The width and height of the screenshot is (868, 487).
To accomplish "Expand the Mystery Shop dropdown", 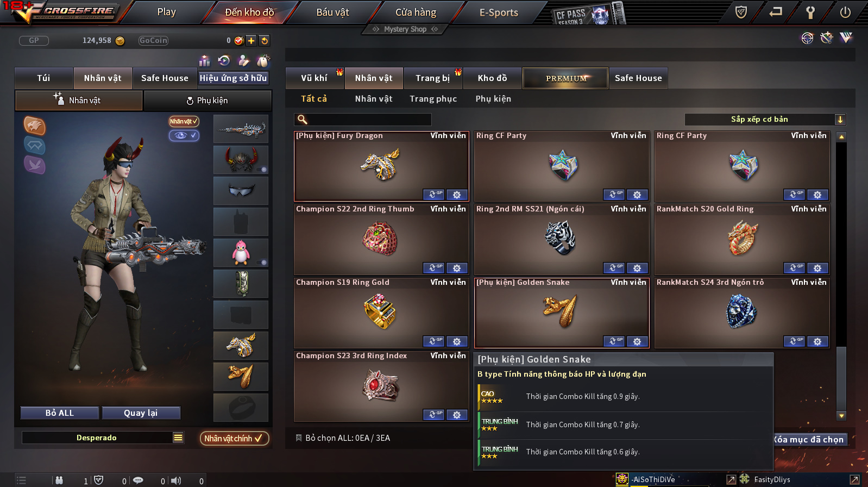I will [x=405, y=29].
